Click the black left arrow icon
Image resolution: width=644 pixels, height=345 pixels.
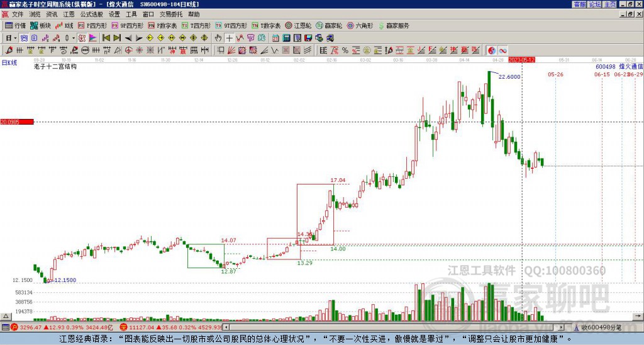click(x=128, y=38)
